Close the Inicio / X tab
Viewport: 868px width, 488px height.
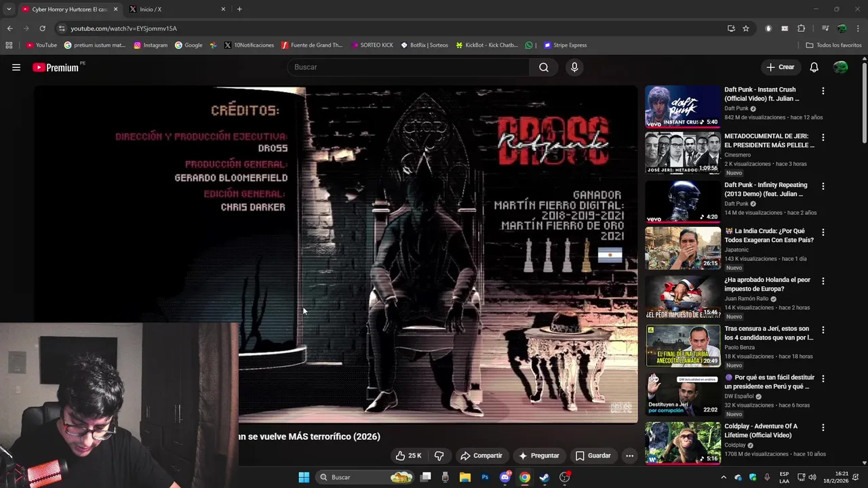tap(223, 9)
